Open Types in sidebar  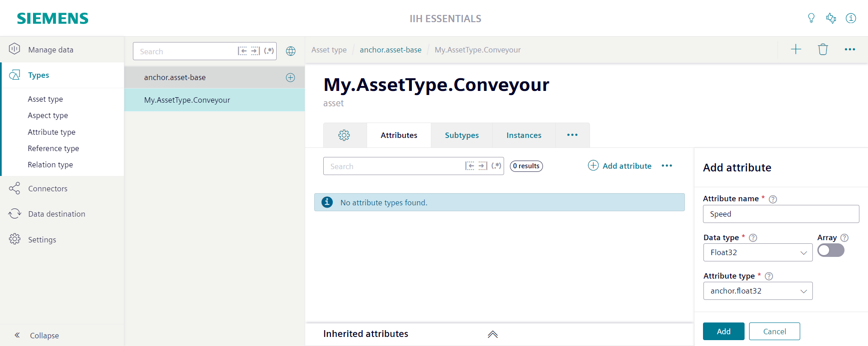pos(63,75)
